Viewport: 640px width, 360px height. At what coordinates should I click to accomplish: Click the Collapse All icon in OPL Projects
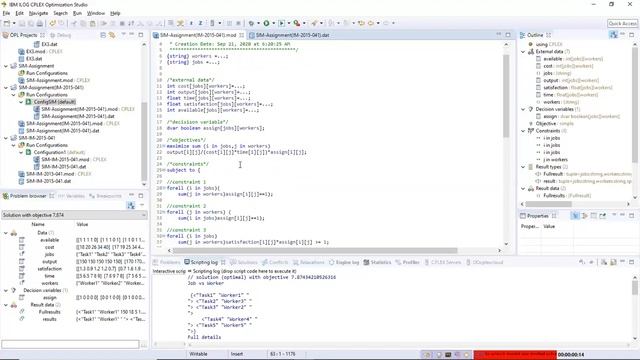coord(103,35)
